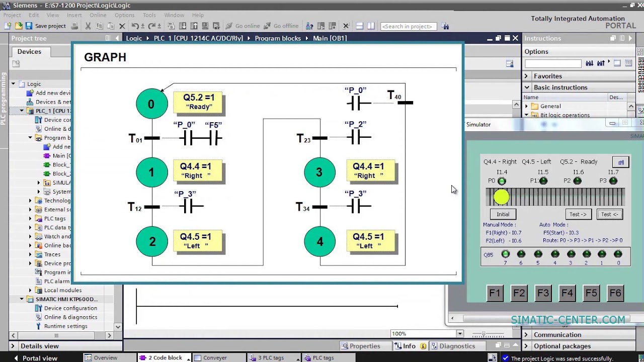Click the Undo arrow icon
This screenshot has width=644, height=362.
pyautogui.click(x=135, y=26)
